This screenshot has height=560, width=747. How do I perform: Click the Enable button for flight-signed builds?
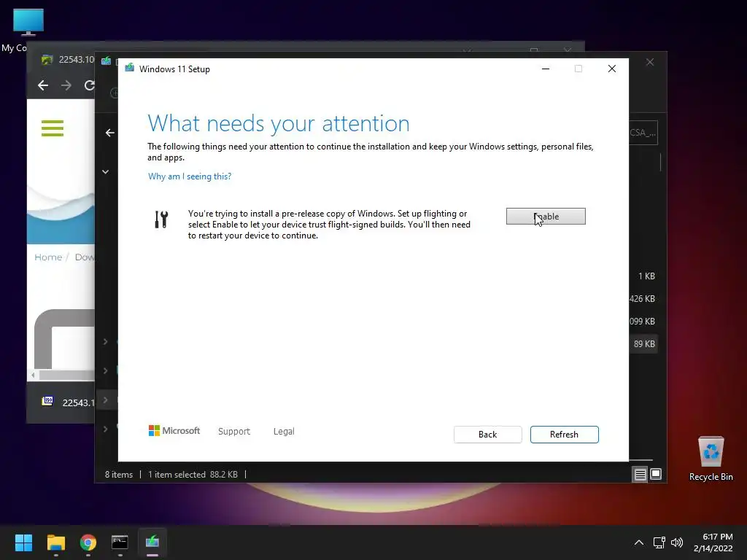(x=546, y=216)
